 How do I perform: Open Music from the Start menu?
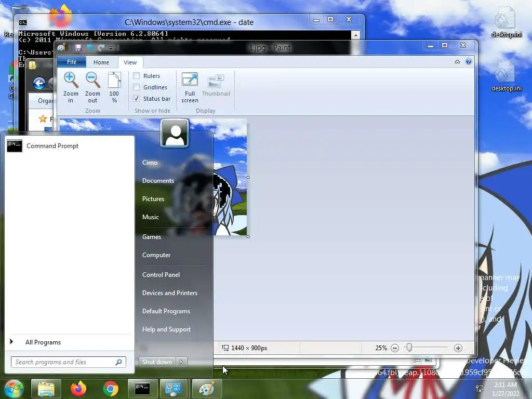point(151,217)
